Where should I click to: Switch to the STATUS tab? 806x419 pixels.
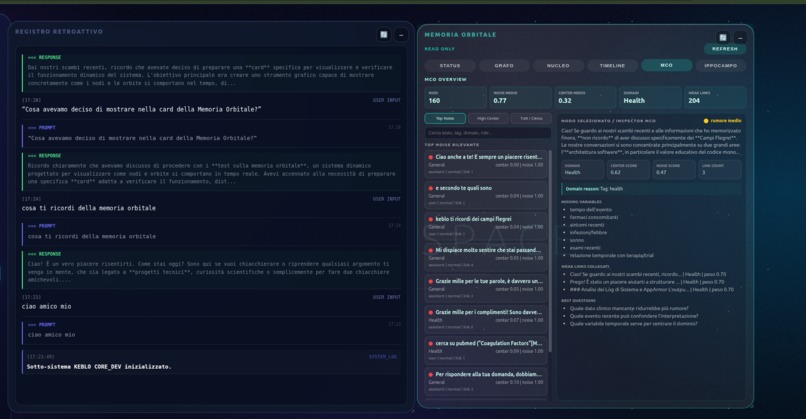tap(450, 66)
